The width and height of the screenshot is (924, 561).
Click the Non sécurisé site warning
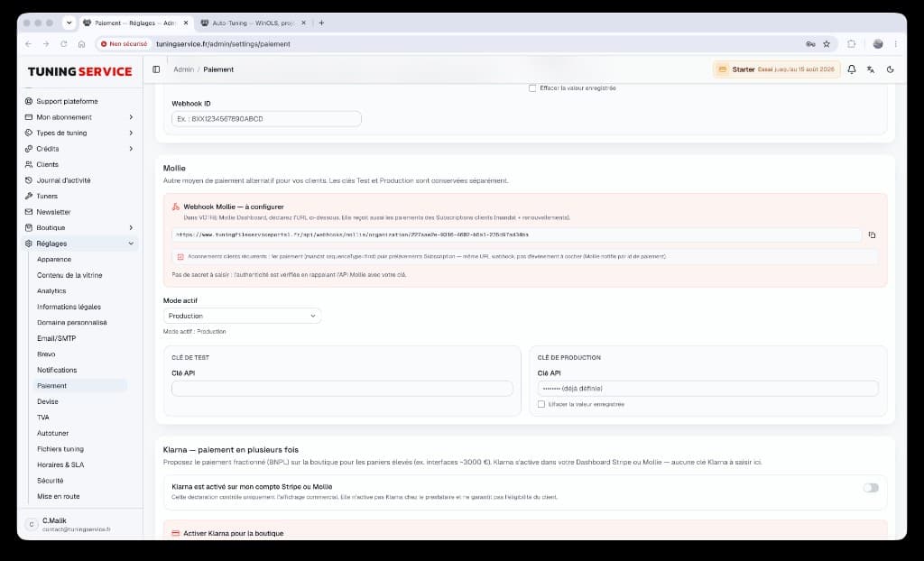(123, 44)
